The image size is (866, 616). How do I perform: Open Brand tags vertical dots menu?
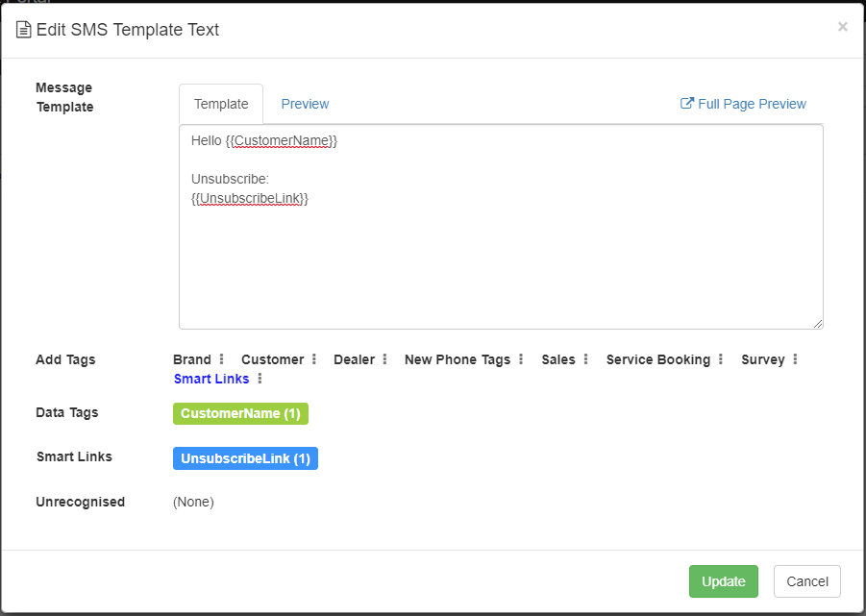point(221,359)
